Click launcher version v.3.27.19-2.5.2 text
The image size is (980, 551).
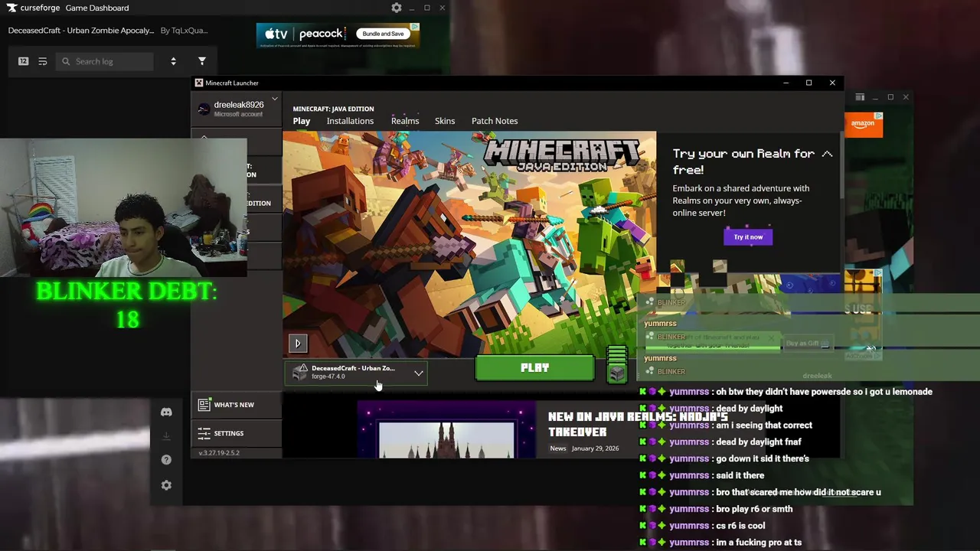pos(219,453)
